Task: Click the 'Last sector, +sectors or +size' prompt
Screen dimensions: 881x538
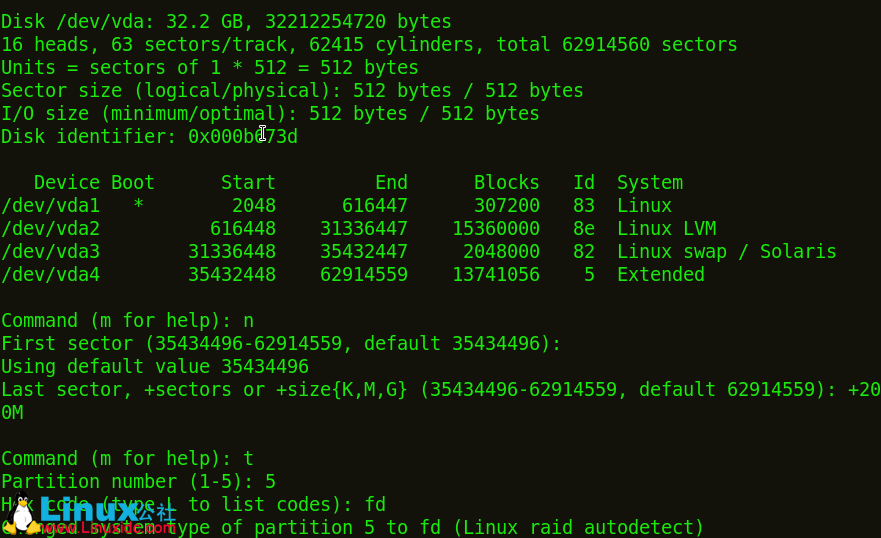Action: click(204, 390)
